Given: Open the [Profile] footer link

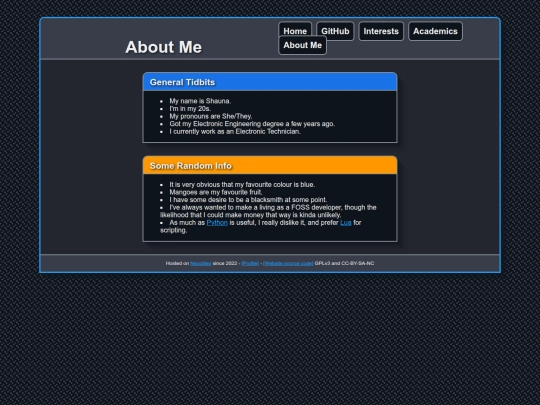Looking at the screenshot, I should tap(250, 263).
